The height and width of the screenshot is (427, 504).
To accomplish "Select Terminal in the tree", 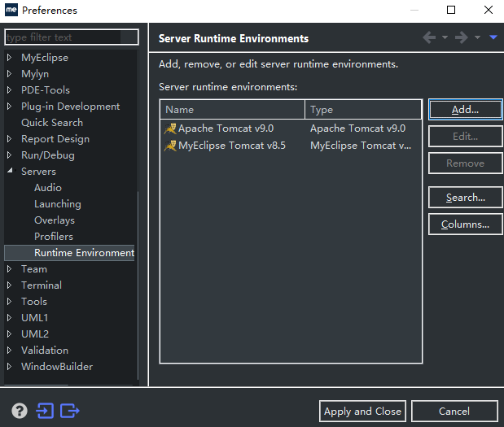I will click(x=42, y=285).
